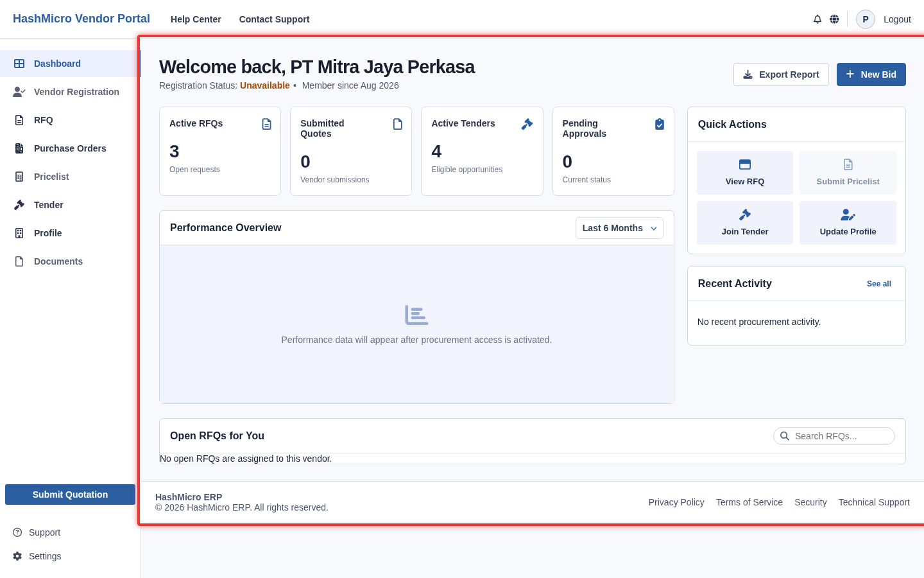Viewport: 924px width, 578px height.
Task: Click the bar chart placeholder icon
Action: coord(416,315)
